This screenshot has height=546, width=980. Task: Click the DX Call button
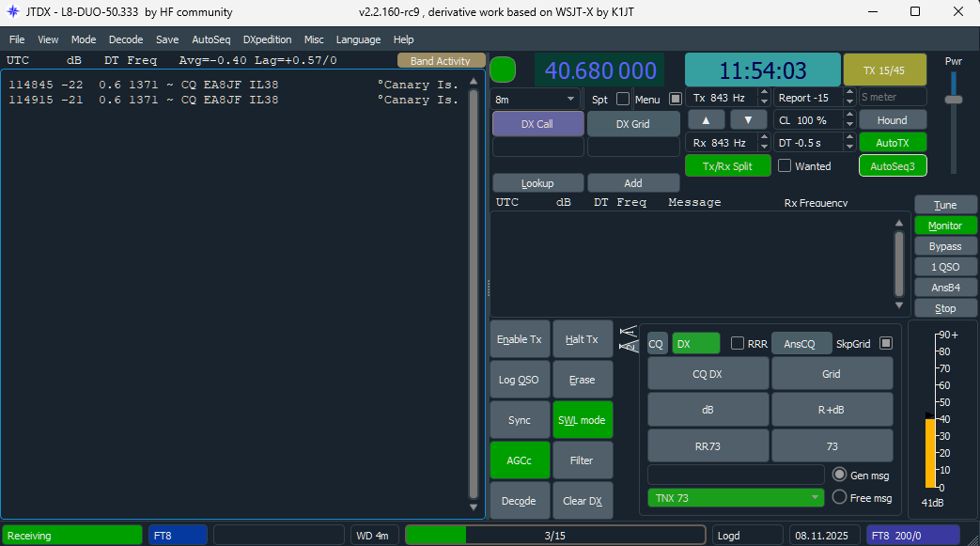tap(537, 124)
